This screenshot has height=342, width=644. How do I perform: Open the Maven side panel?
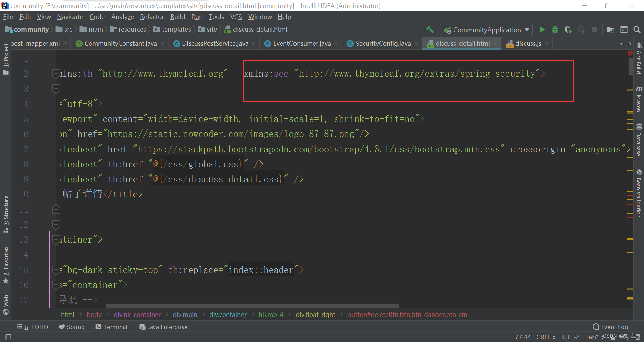[x=639, y=99]
